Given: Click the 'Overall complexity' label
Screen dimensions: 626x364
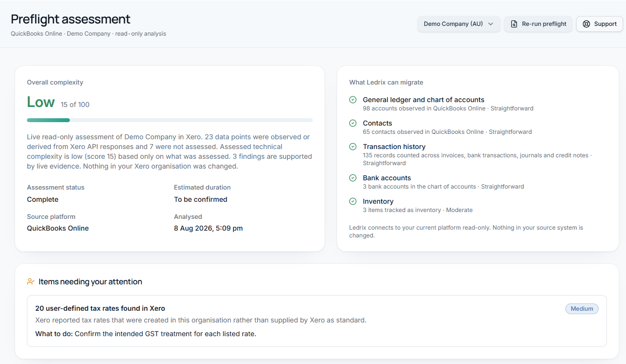Looking at the screenshot, I should 55,83.
